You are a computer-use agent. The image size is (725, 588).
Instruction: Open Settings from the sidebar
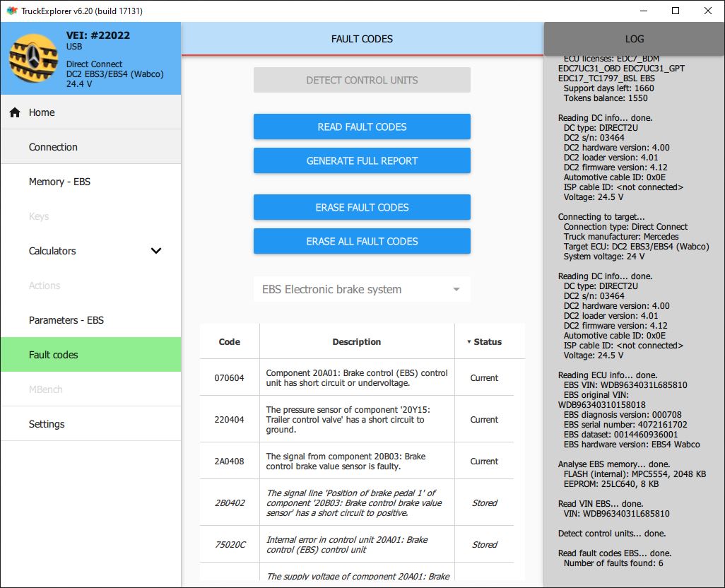(x=47, y=424)
